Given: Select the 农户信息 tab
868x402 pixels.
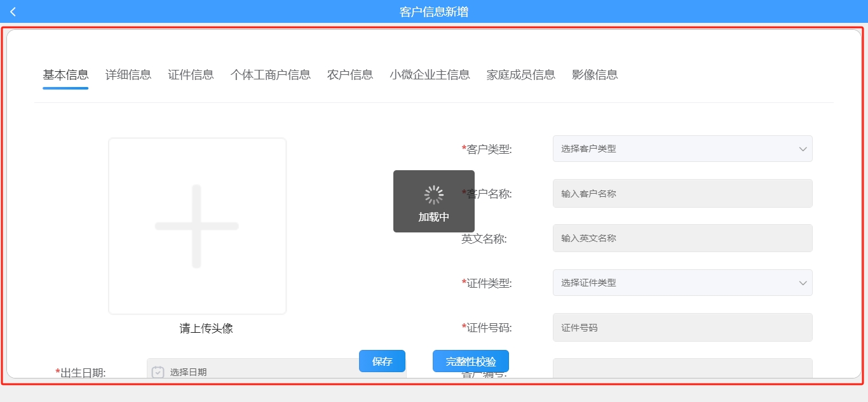Looking at the screenshot, I should (x=349, y=74).
